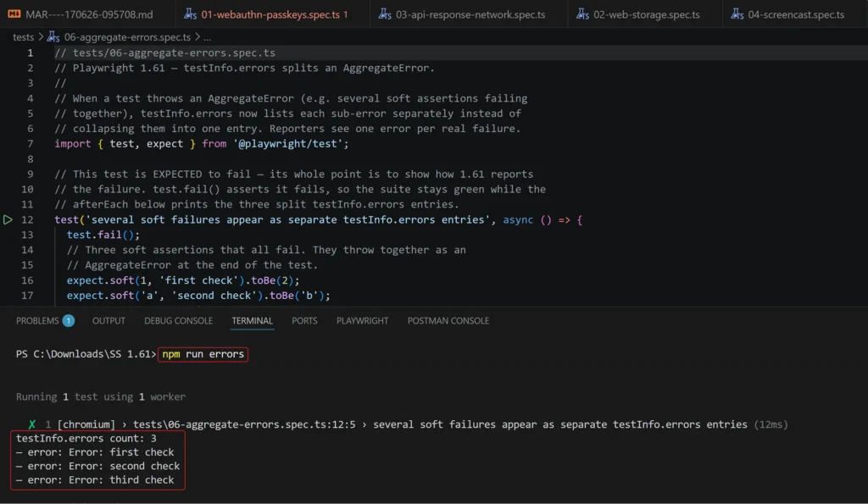Click line number 1 in the gutter
This screenshot has width=868, height=504.
(30, 53)
